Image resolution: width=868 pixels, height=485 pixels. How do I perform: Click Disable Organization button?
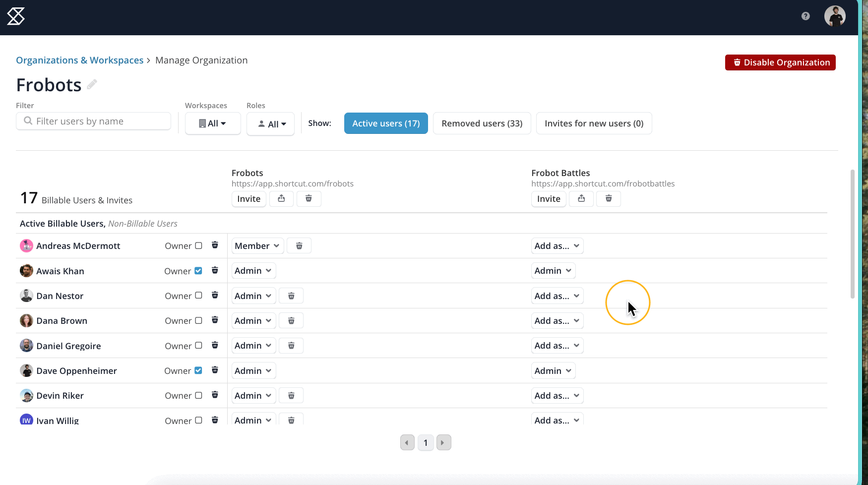coord(780,62)
